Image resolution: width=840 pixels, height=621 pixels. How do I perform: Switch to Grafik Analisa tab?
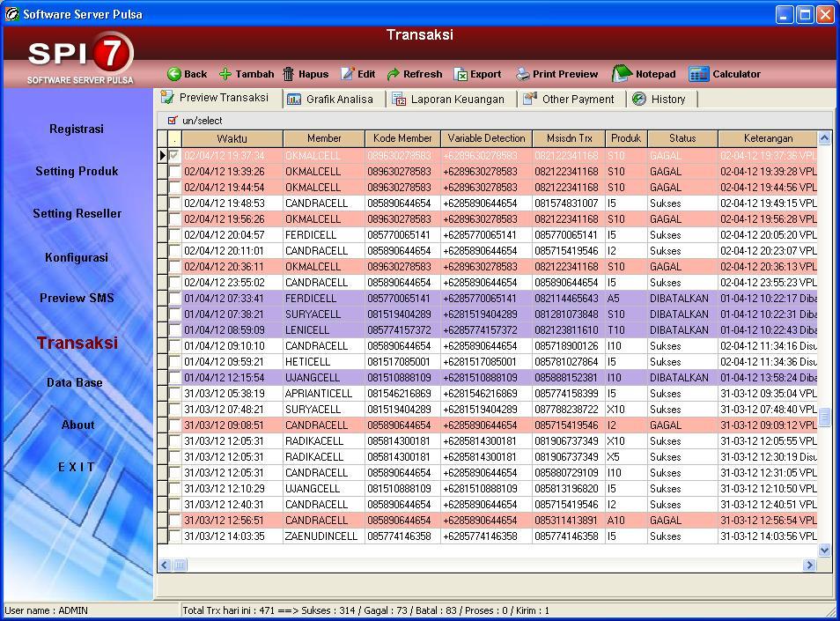(x=335, y=100)
